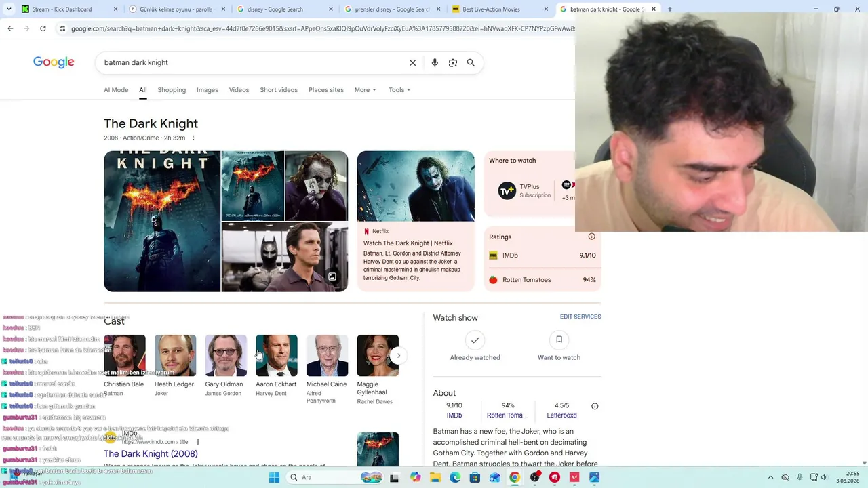The image size is (868, 488).
Task: Open Photos app from taskbar
Action: 595,477
